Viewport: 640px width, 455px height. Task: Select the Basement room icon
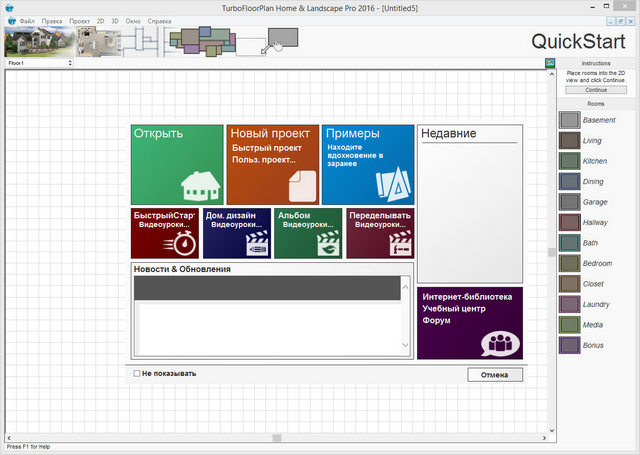click(x=569, y=120)
